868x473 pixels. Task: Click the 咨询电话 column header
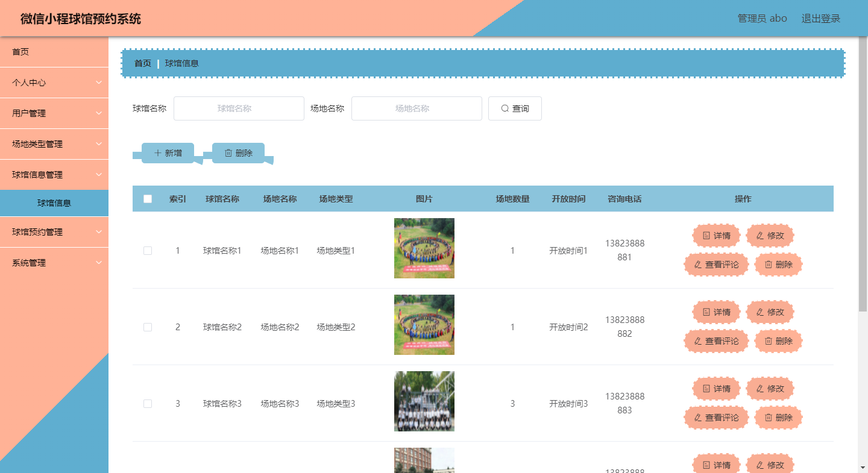[x=624, y=199]
